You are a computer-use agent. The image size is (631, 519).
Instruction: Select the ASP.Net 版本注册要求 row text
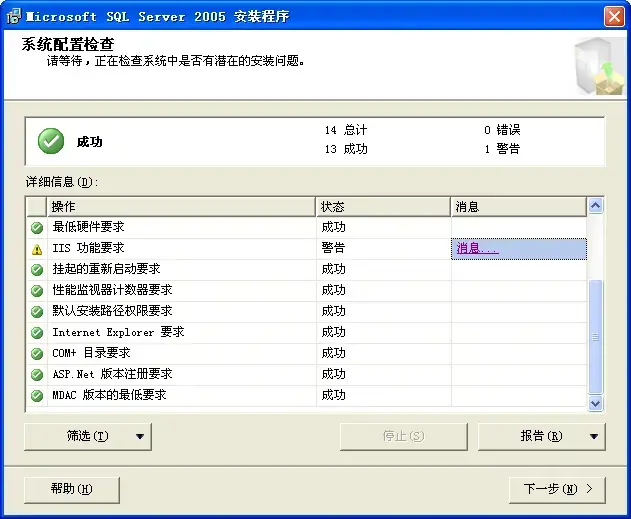point(112,374)
